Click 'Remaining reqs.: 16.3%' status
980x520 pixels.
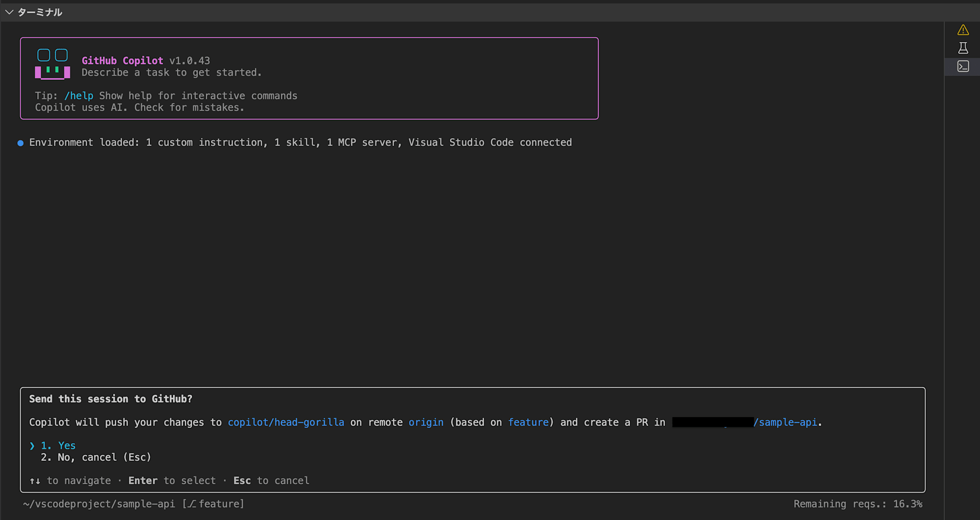pyautogui.click(x=858, y=504)
